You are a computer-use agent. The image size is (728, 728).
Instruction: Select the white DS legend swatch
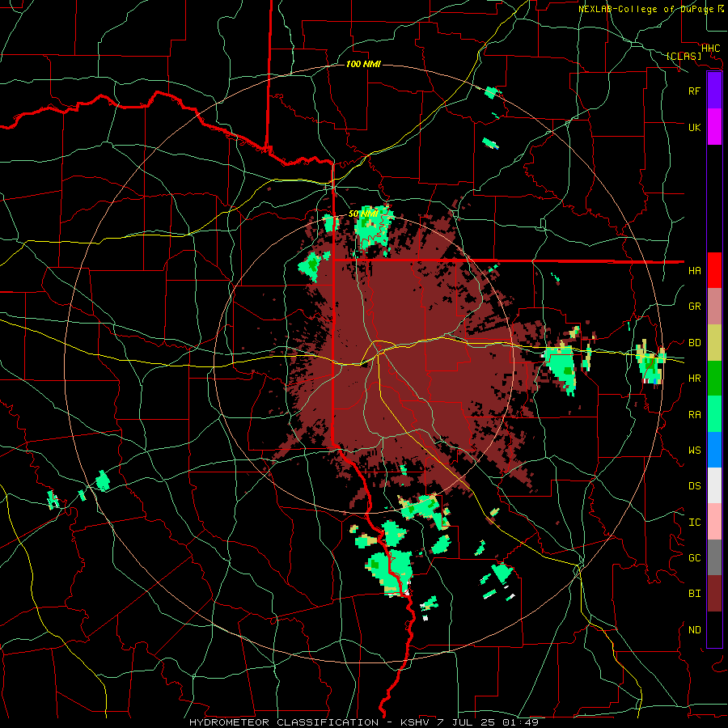[714, 485]
